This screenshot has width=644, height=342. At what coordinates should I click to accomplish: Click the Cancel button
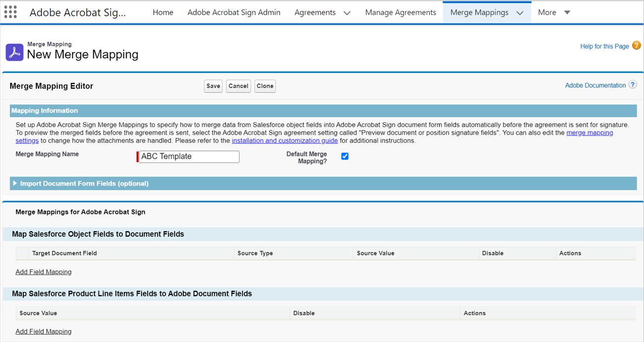coord(238,86)
